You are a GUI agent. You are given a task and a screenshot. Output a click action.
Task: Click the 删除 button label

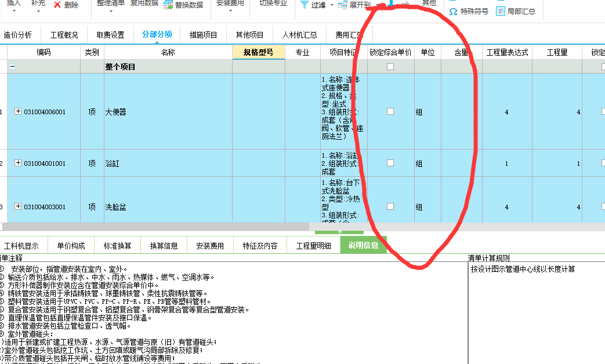(71, 5)
